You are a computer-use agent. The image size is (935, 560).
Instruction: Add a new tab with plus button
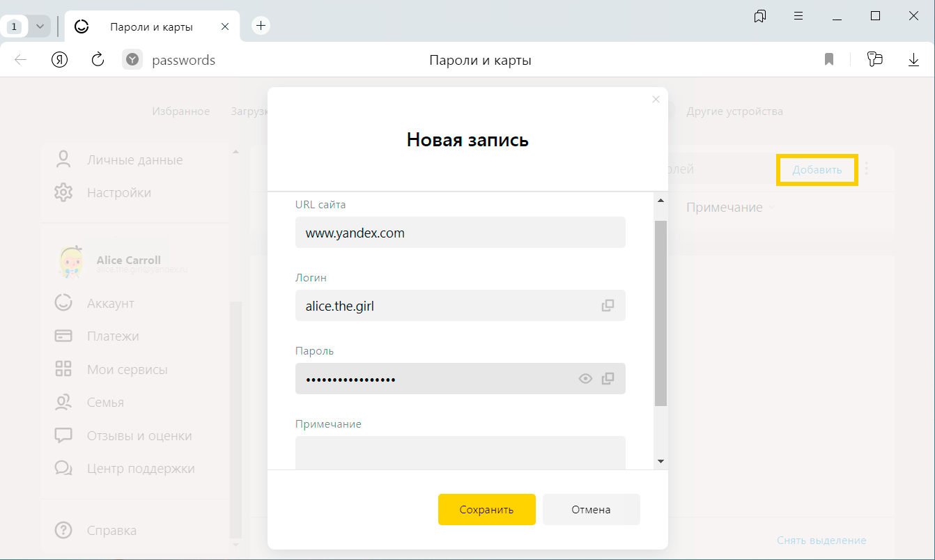(x=261, y=26)
